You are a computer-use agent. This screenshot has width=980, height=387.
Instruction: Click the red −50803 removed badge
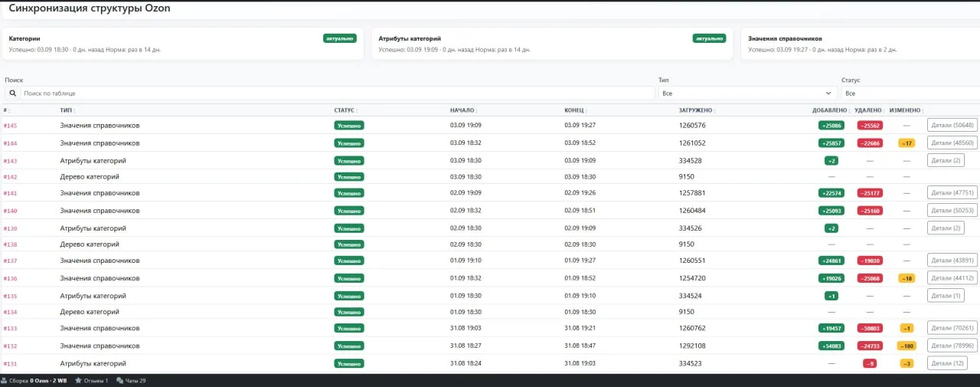point(870,328)
